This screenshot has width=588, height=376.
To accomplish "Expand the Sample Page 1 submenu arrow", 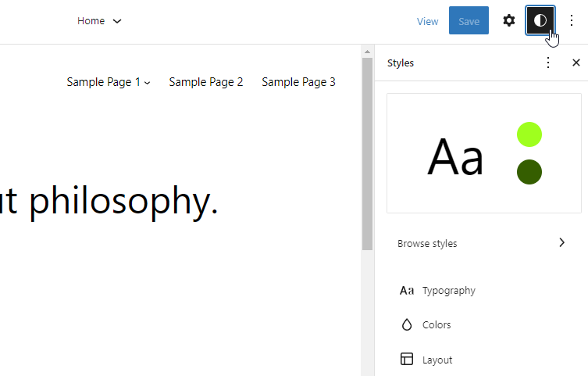I will coord(148,83).
